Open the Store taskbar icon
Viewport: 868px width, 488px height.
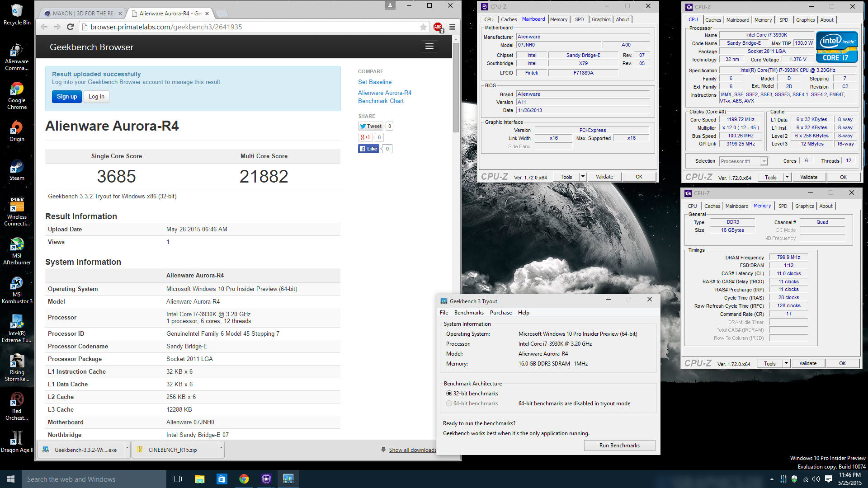222,479
